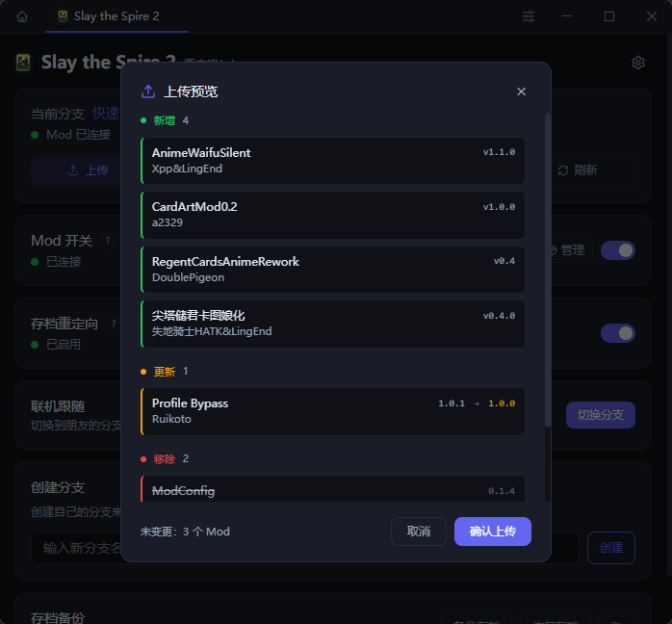The width and height of the screenshot is (672, 624).
Task: Click the refresh icon next to 刷新
Action: pos(563,170)
